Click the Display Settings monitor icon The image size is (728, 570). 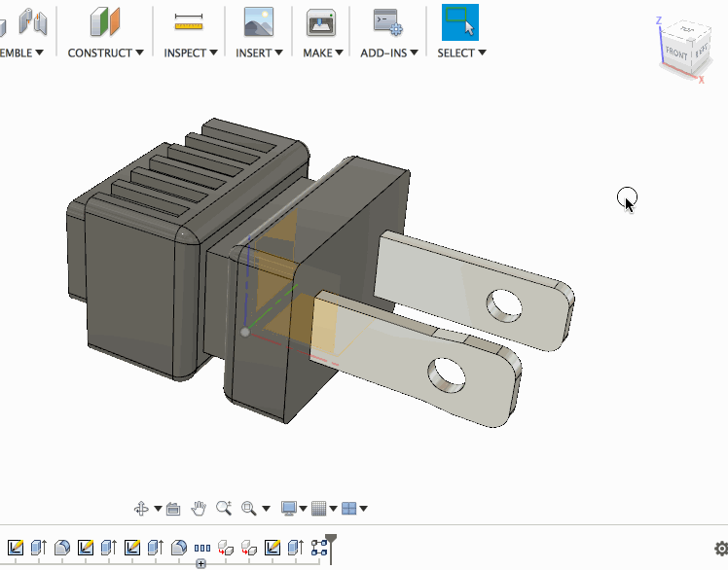(x=289, y=509)
